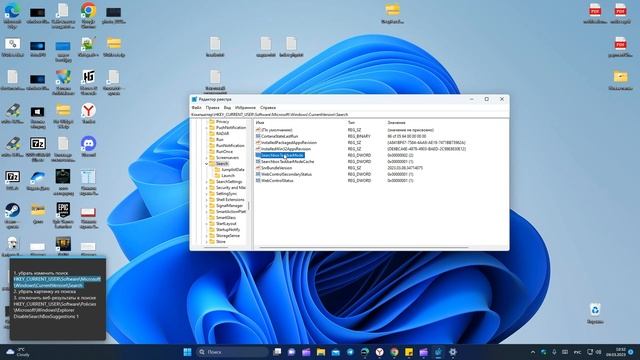640x360 pixels.
Task: Show hidden tray icons chevron
Action: tap(533, 352)
